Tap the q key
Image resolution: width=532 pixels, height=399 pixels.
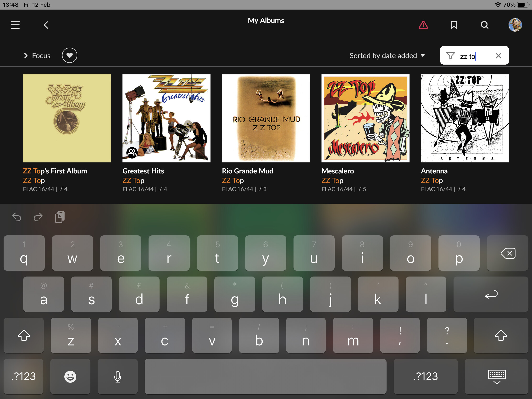[x=24, y=253]
